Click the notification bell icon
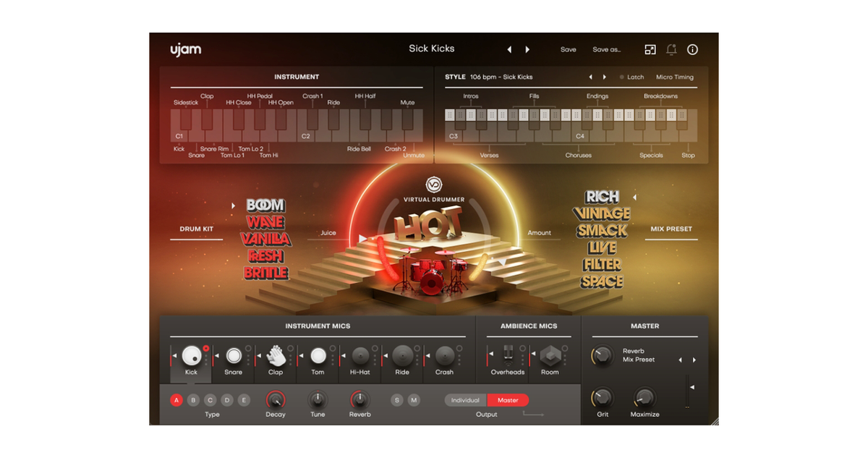 (x=671, y=49)
